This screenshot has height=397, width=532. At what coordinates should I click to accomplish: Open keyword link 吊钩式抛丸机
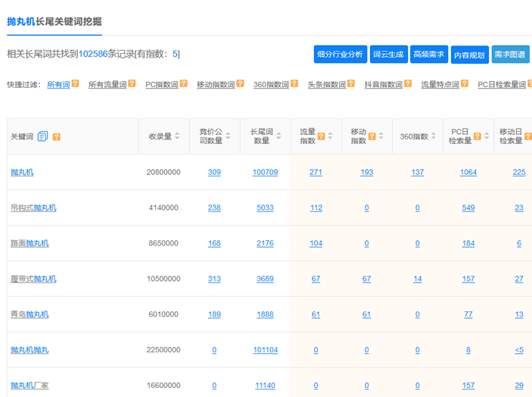(33, 208)
